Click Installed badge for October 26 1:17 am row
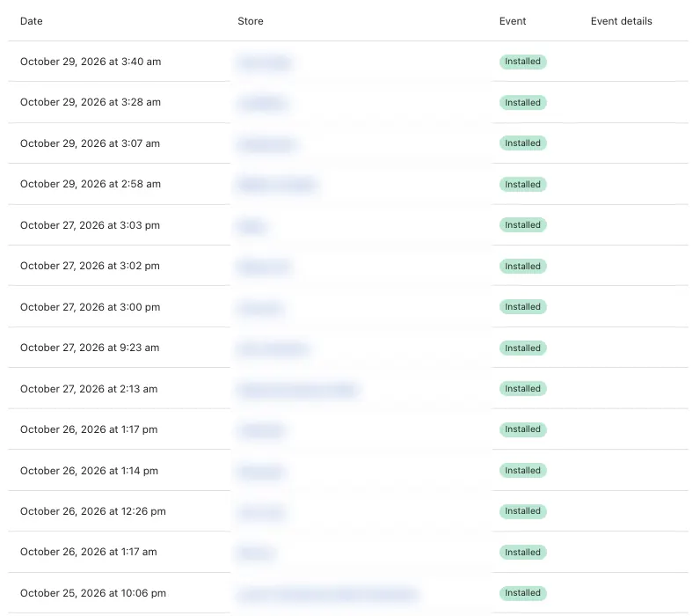 coord(522,552)
